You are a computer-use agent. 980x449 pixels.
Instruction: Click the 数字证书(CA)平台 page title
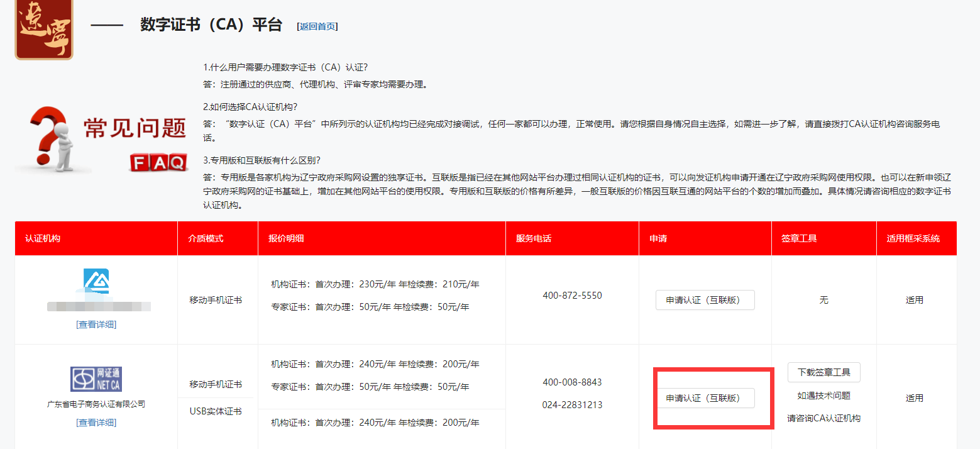click(211, 25)
